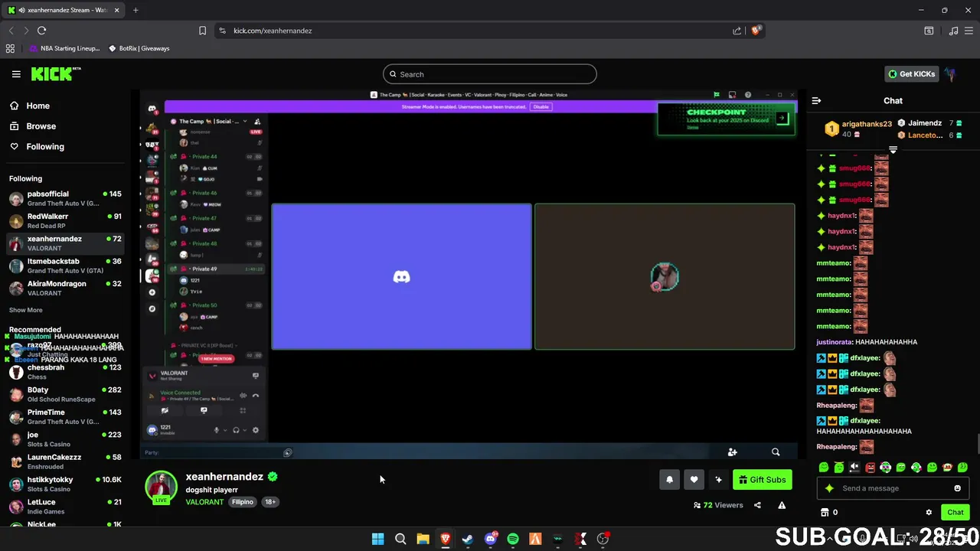Viewport: 980px width, 551px height.
Task: Open itsmebackstab channel in Following
Action: pos(65,266)
